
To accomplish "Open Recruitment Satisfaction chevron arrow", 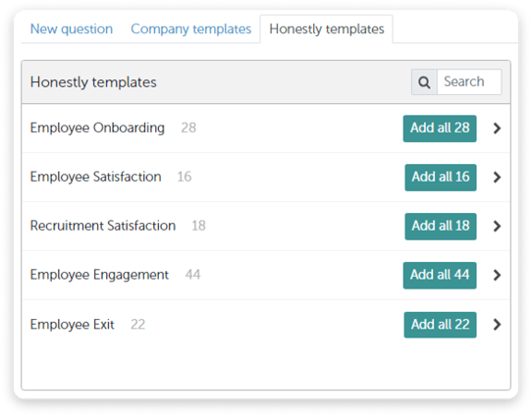I will click(x=497, y=226).
